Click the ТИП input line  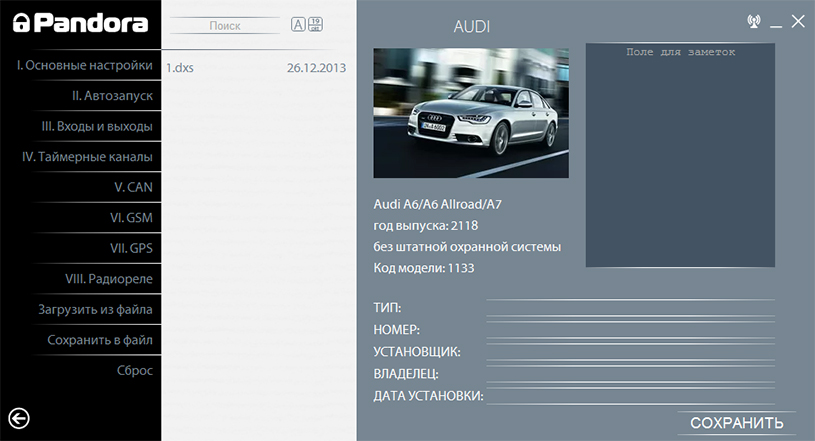pyautogui.click(x=630, y=307)
